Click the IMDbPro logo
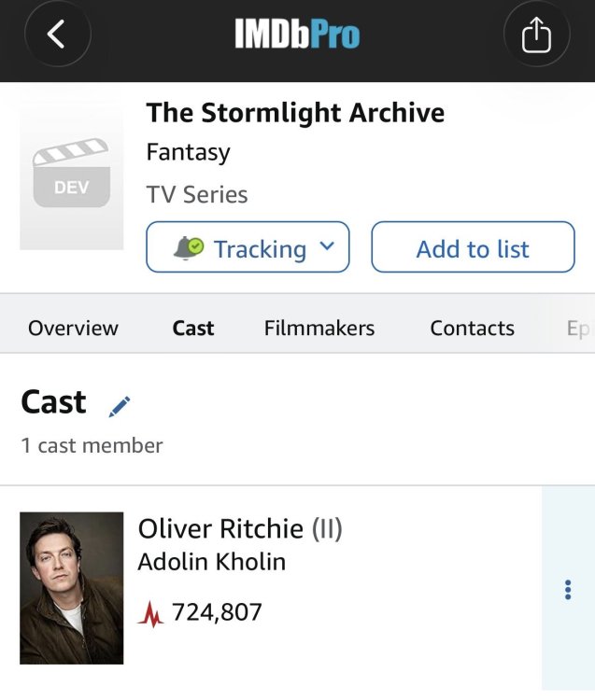The height and width of the screenshot is (700, 595). 297,34
